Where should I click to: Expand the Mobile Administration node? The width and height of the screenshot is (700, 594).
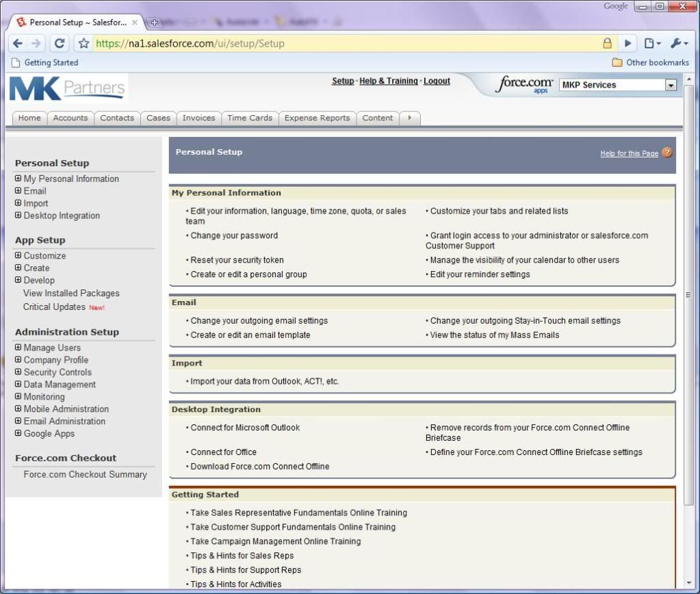(18, 409)
